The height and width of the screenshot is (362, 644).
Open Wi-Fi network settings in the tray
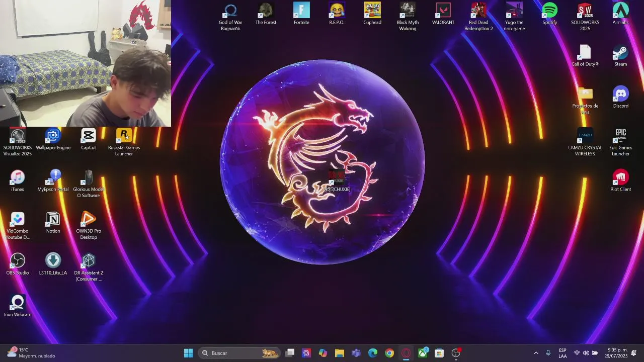(577, 353)
